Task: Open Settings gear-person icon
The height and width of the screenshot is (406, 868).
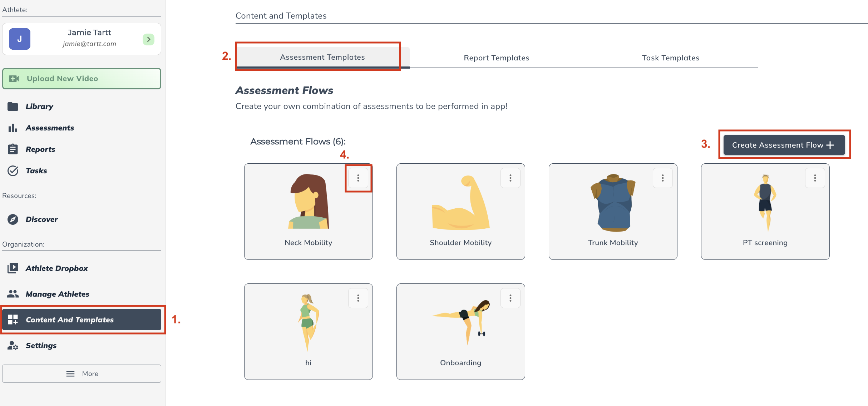Action: (x=13, y=346)
